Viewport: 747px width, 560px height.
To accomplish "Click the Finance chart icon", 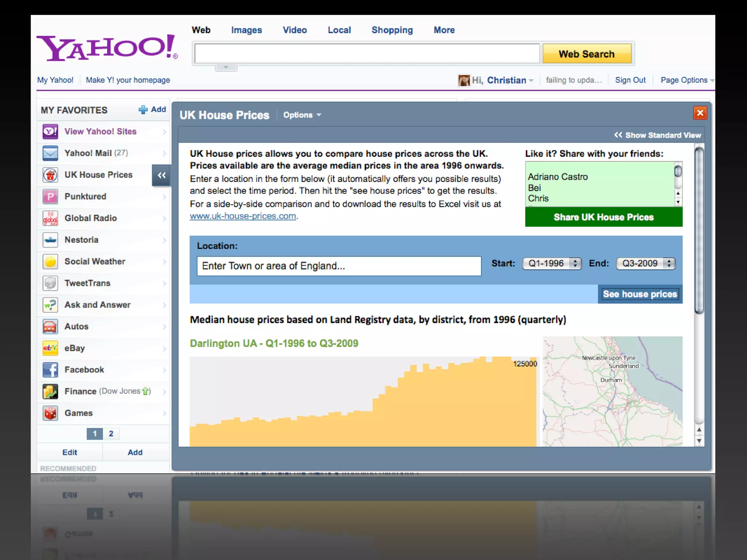I will click(50, 392).
